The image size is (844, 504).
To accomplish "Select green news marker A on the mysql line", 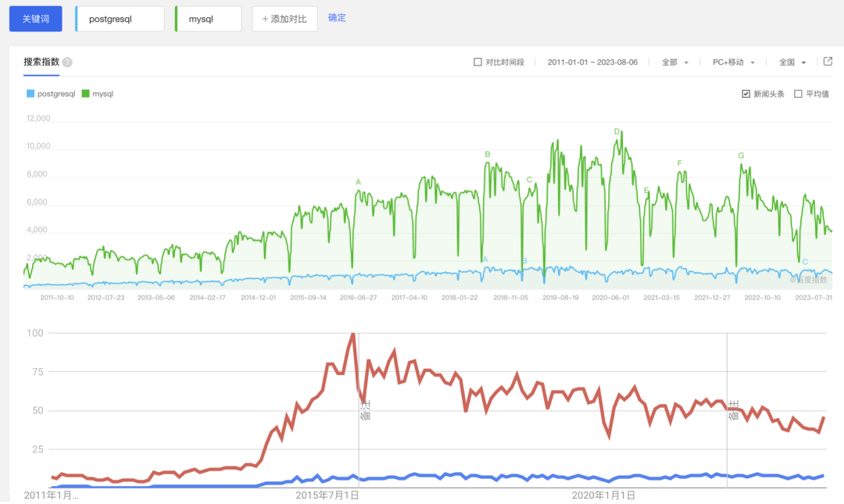I will (359, 182).
